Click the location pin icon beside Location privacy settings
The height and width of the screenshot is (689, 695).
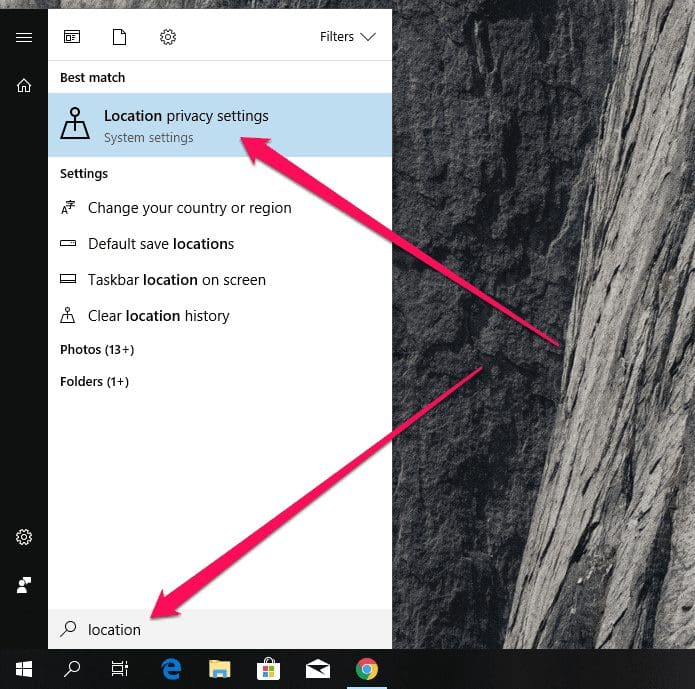[x=75, y=123]
